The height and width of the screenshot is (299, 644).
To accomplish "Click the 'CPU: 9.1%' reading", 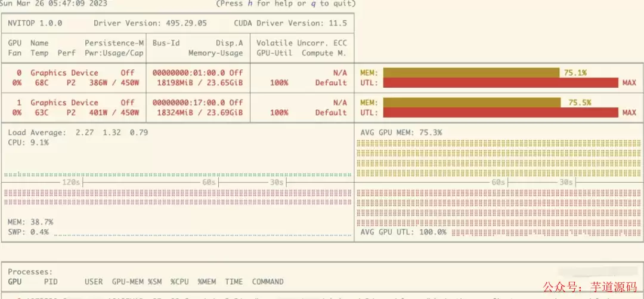I will coord(29,142).
